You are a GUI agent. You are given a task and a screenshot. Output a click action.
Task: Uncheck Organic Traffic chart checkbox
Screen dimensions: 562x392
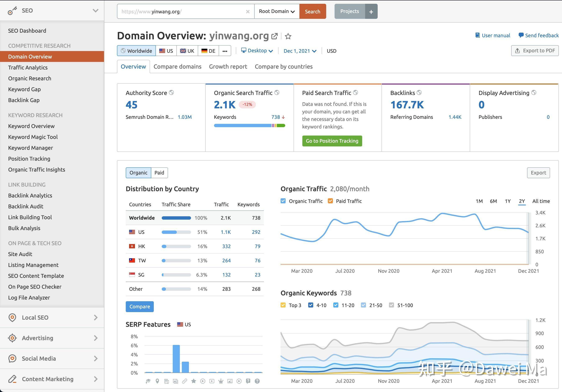click(x=283, y=201)
